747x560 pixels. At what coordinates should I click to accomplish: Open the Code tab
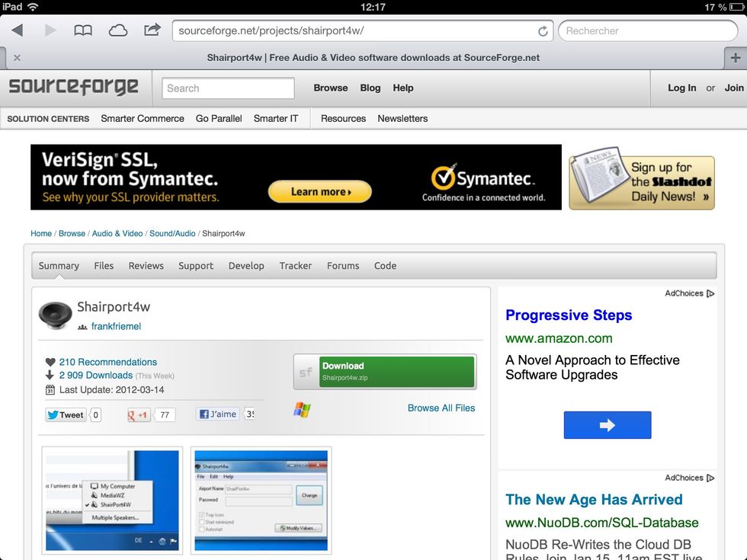(x=385, y=265)
